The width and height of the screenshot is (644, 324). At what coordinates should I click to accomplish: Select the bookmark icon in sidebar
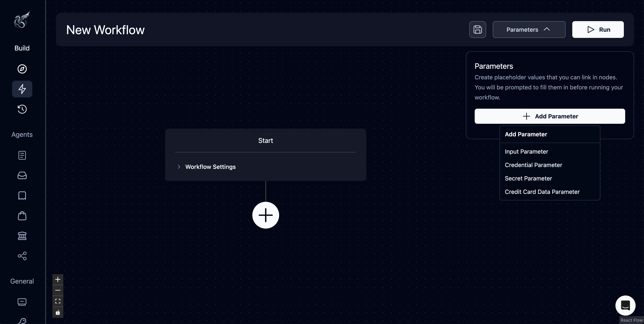pos(22,195)
